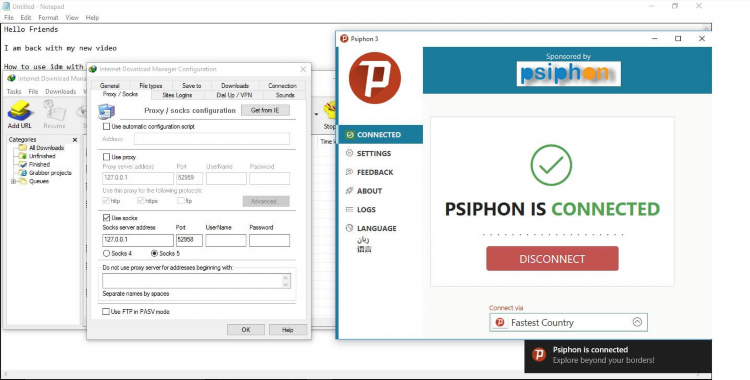750x380 pixels.
Task: Click the Socks Port field
Action: (189, 240)
